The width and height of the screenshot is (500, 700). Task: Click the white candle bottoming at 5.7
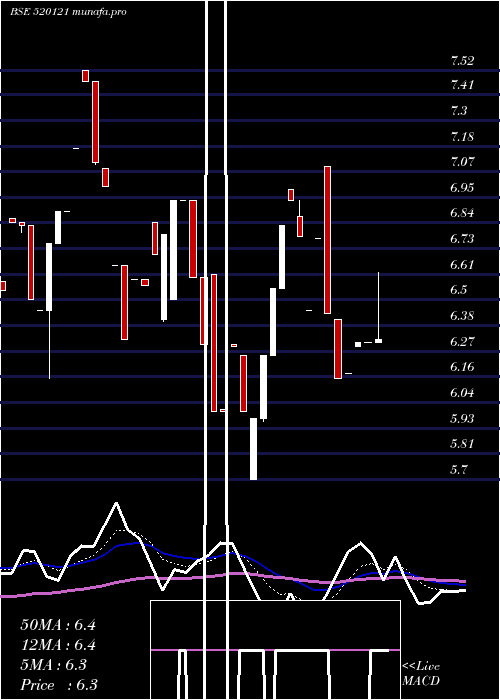[x=253, y=449]
